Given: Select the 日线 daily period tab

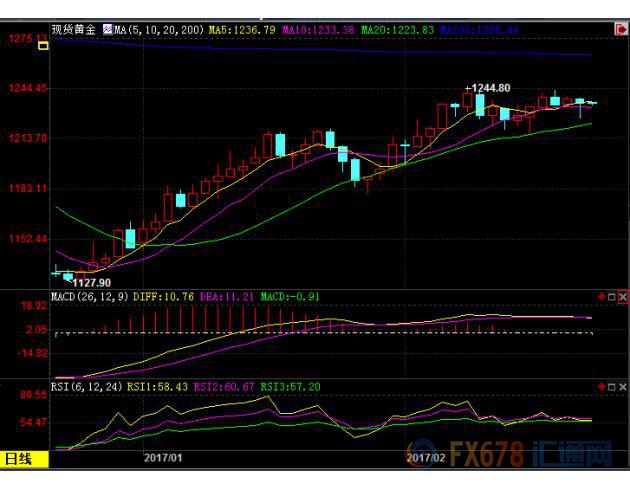Looking at the screenshot, I should (24, 459).
